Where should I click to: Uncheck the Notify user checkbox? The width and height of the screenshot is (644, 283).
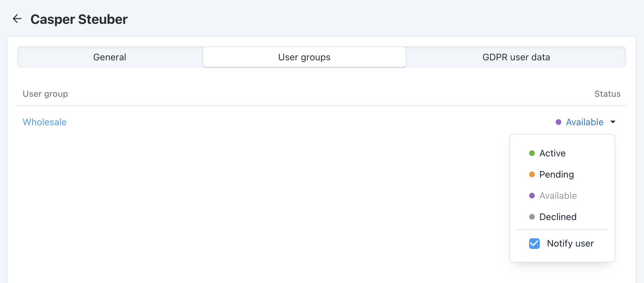click(534, 243)
